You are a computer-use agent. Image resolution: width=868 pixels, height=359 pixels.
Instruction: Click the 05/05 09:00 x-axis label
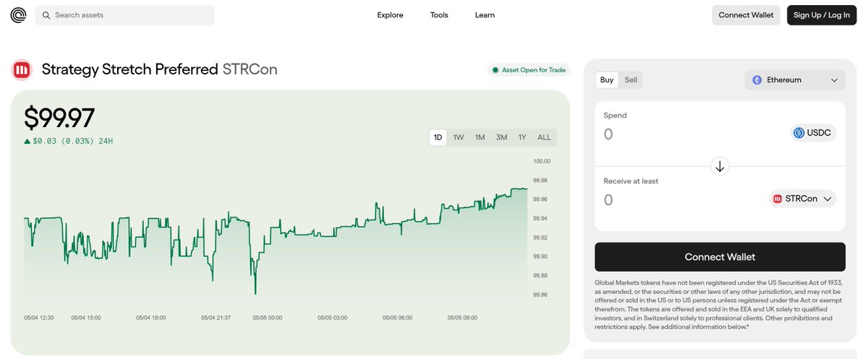pos(463,317)
